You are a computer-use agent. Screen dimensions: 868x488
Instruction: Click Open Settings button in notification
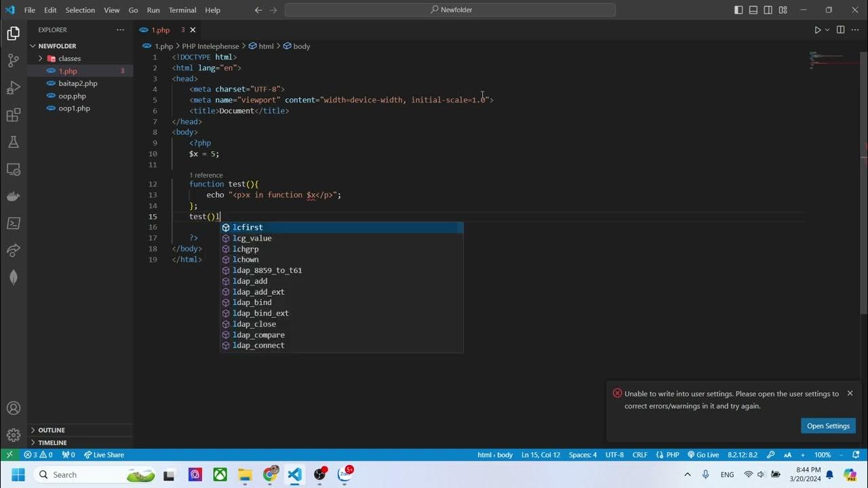click(828, 426)
